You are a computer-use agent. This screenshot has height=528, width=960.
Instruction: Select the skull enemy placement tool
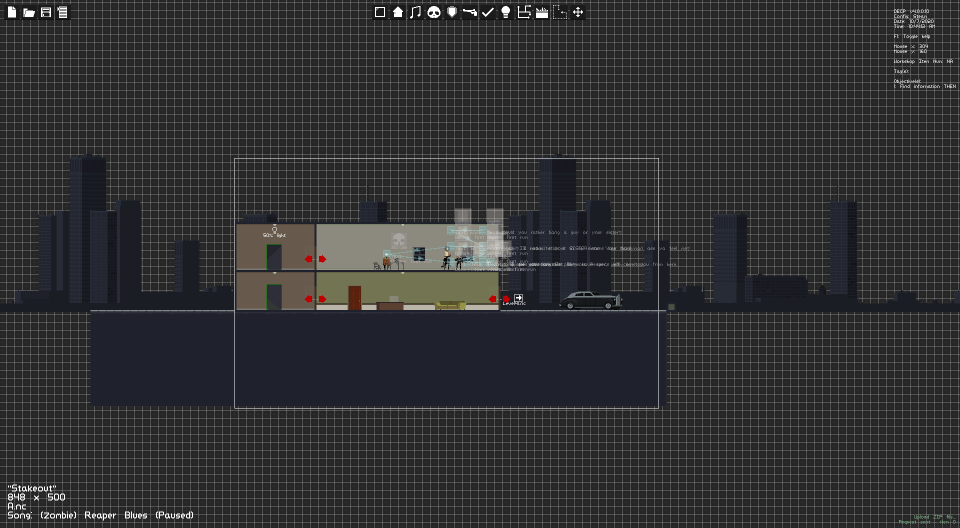point(434,12)
